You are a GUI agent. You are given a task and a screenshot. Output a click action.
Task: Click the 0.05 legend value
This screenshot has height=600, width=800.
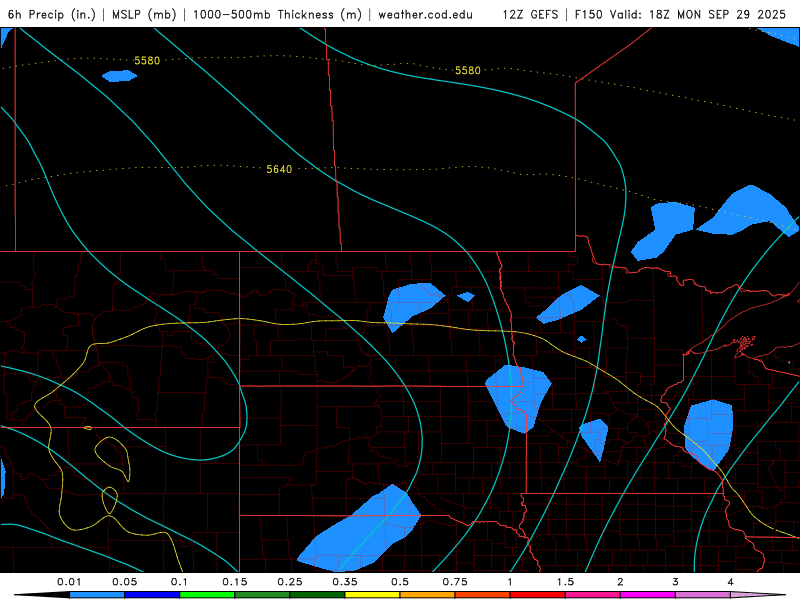coord(124,582)
